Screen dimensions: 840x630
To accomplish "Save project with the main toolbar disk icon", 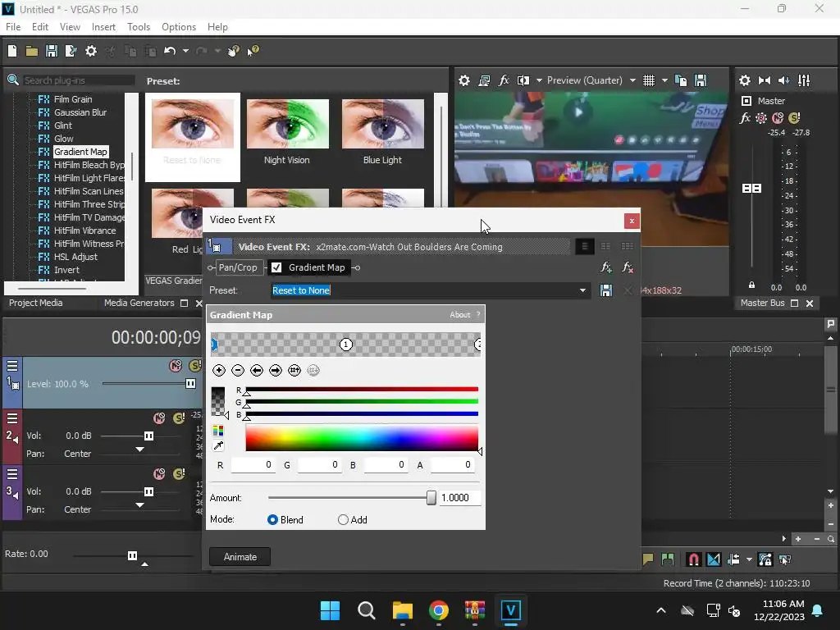I will point(52,51).
